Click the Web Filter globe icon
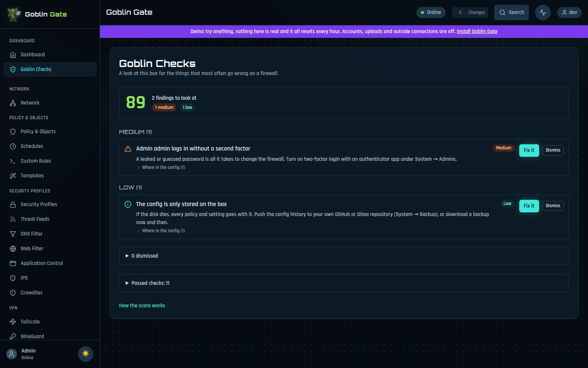This screenshot has width=588, height=368. click(x=13, y=249)
